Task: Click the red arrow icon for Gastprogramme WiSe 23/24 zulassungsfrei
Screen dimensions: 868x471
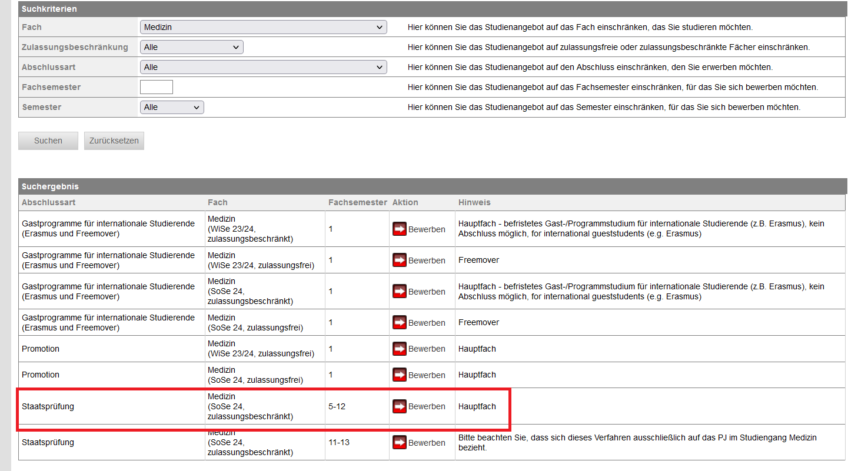Action: (400, 260)
